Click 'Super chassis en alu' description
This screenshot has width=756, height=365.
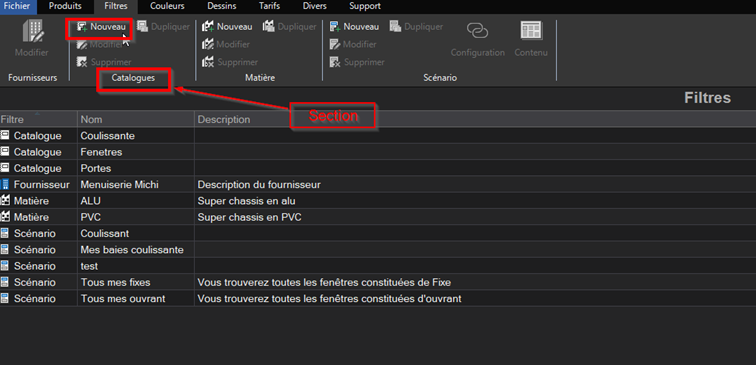click(x=246, y=201)
